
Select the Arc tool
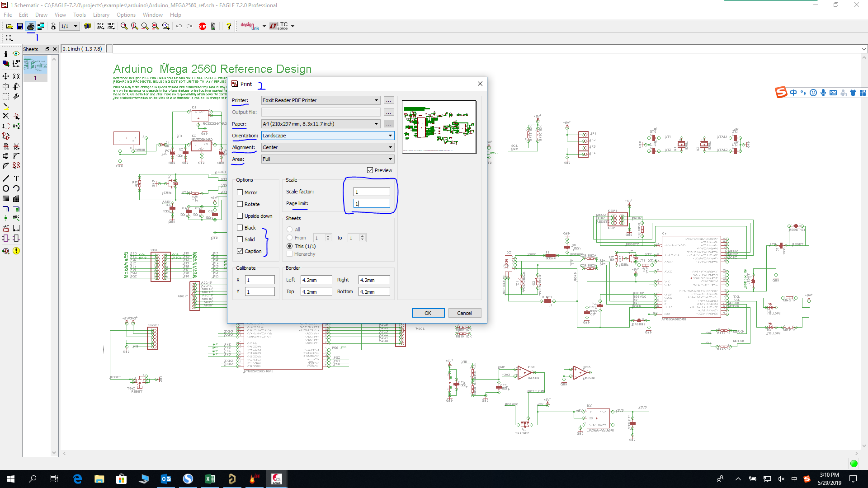(16, 188)
